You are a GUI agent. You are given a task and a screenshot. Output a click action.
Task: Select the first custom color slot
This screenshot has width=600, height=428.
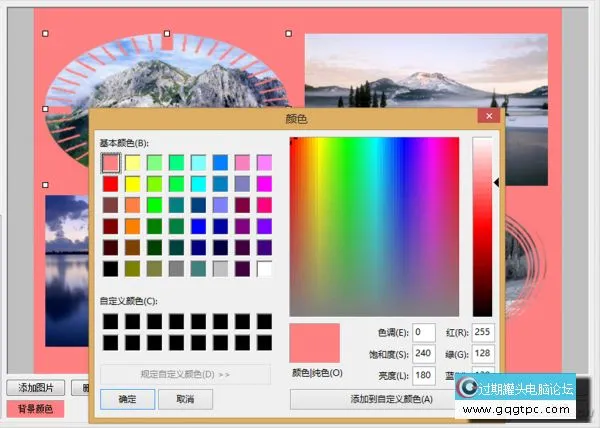[111, 322]
